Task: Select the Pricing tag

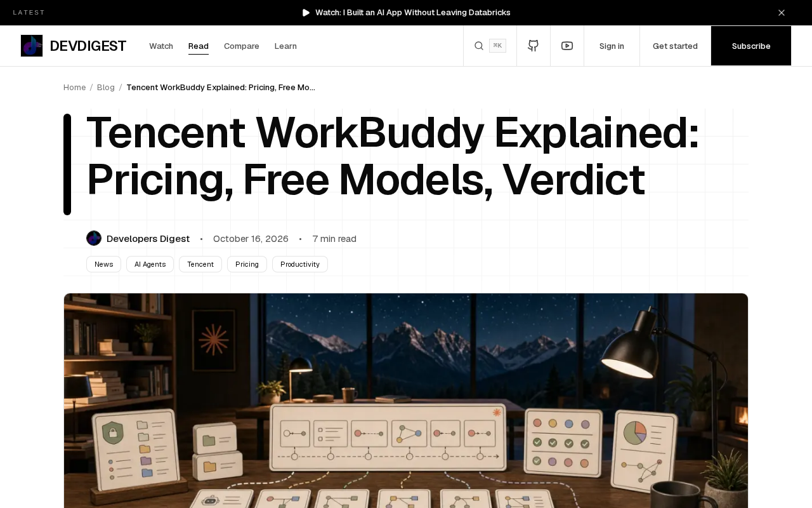Action: click(247, 264)
